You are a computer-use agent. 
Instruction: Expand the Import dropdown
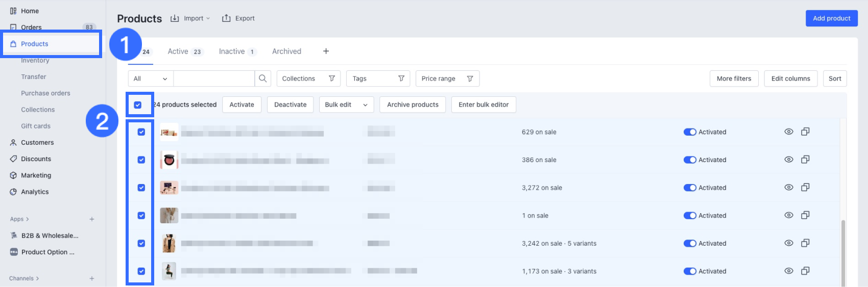tap(190, 18)
